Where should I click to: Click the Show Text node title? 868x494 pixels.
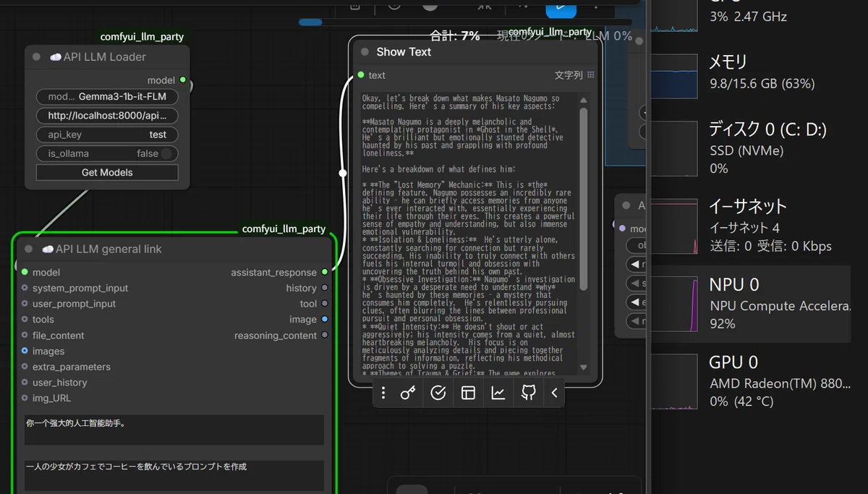(404, 52)
